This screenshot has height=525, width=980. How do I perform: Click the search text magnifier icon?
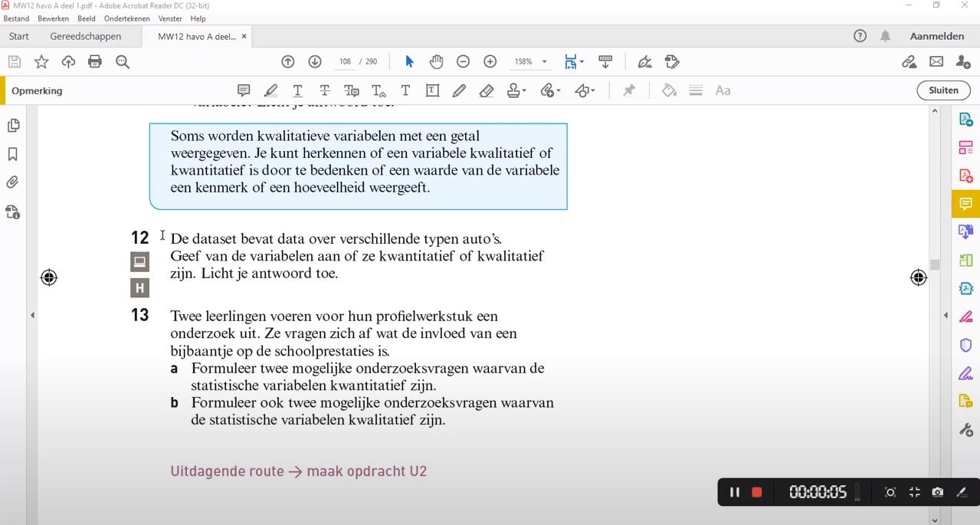(x=122, y=62)
